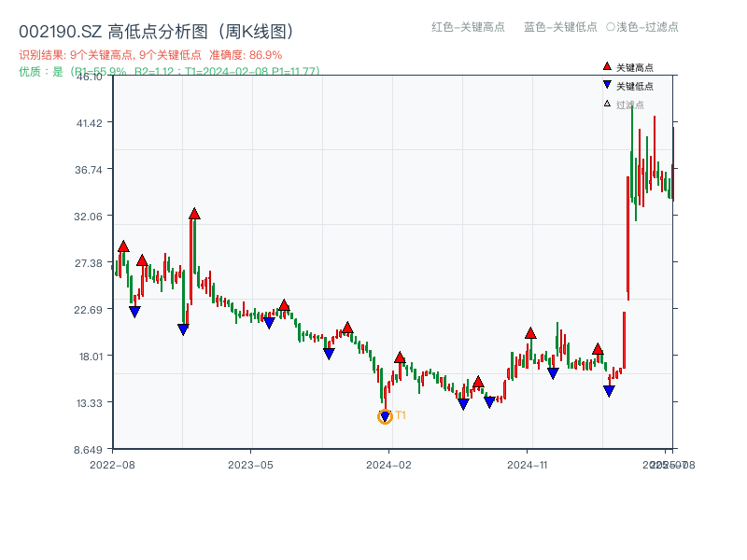Click the red key-high marker above 2024-11
The height and width of the screenshot is (560, 747).
(x=530, y=333)
